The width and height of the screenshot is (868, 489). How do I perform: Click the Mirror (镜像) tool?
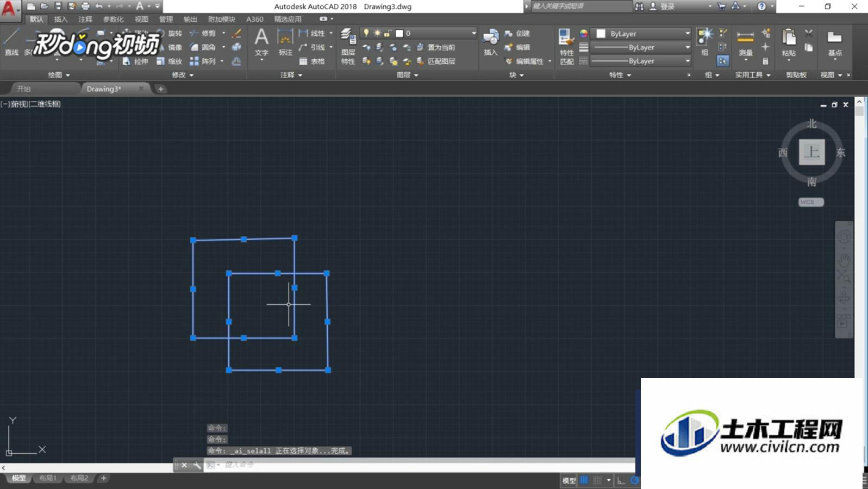[170, 47]
